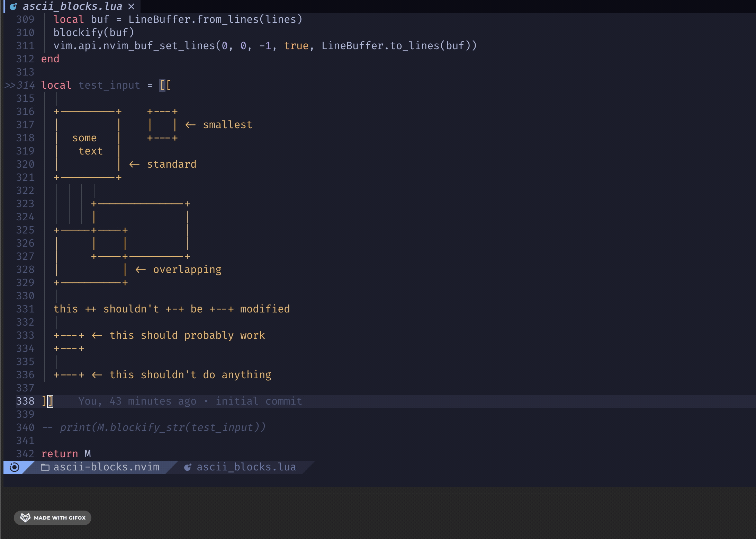Click the arrow before the 'overlapping' label

coord(141,269)
